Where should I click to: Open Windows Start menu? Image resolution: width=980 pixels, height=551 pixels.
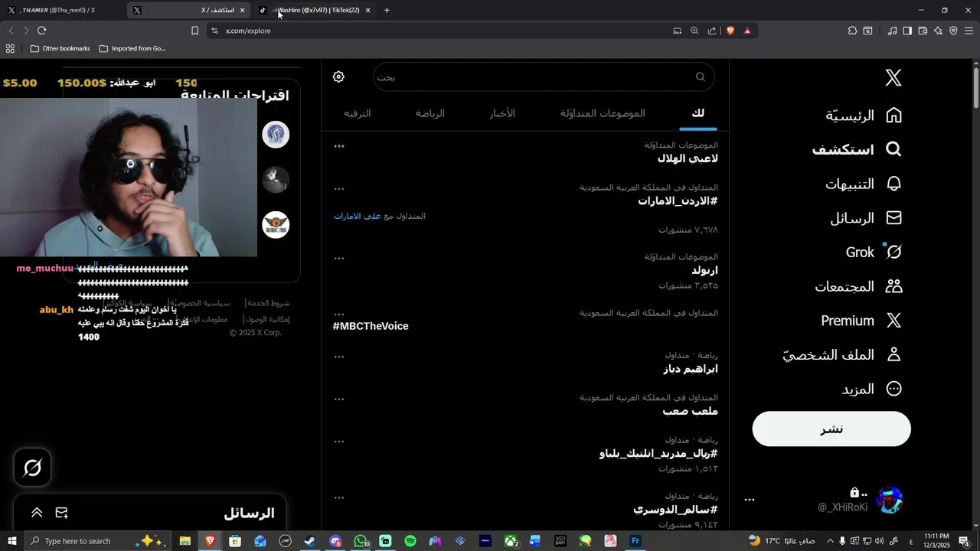click(x=11, y=541)
